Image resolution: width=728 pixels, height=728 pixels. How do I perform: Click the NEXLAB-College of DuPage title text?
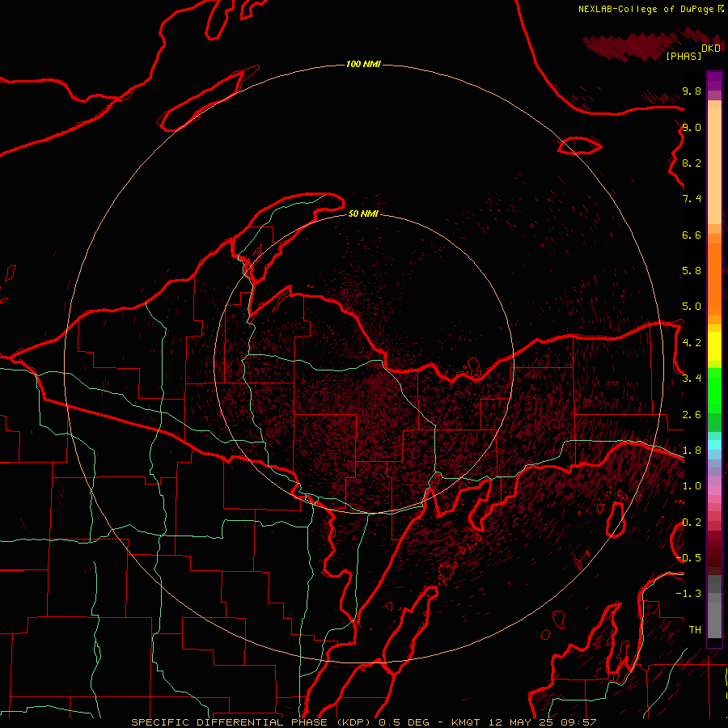pos(650,9)
